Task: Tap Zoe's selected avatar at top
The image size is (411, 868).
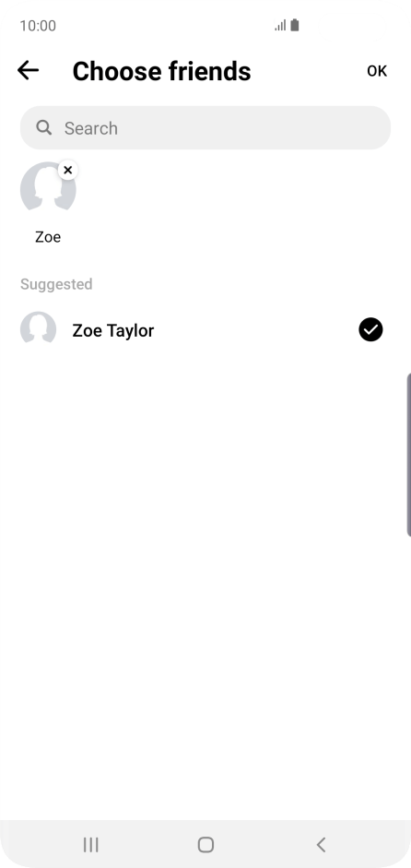Action: point(48,190)
